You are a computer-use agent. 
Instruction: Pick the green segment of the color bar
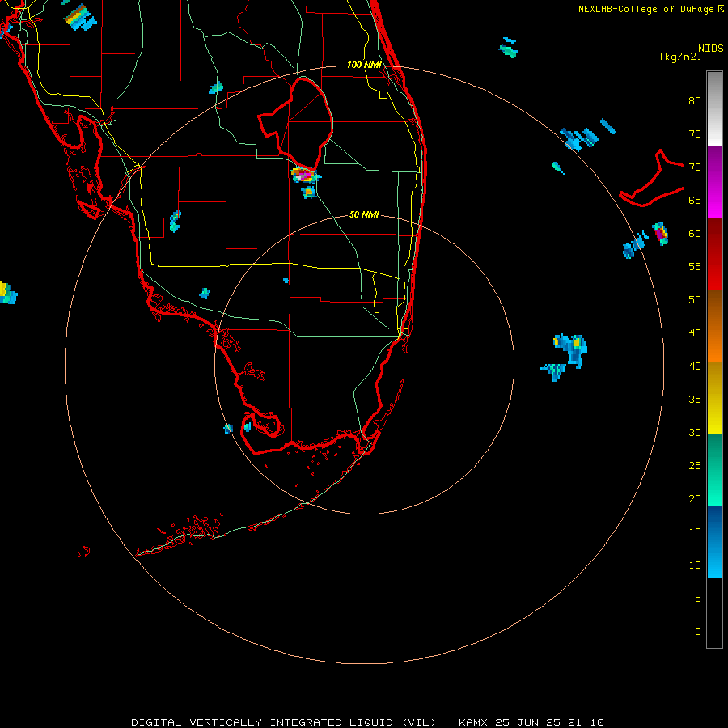[x=714, y=470]
